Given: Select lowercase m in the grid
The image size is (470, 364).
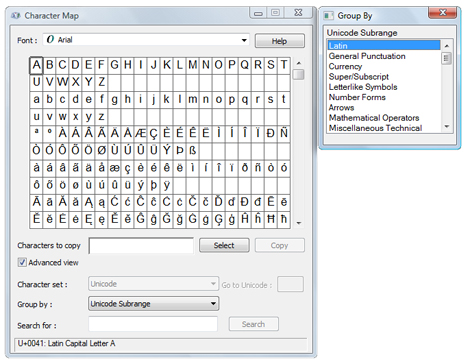Looking at the screenshot, I should (x=192, y=99).
